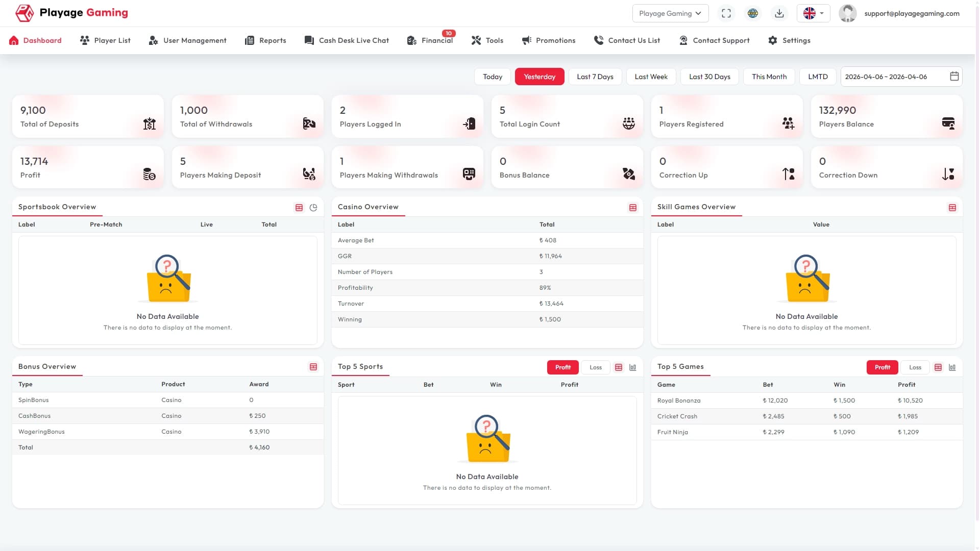Show bar chart view for Top 5 Sports
The width and height of the screenshot is (980, 551).
[633, 367]
